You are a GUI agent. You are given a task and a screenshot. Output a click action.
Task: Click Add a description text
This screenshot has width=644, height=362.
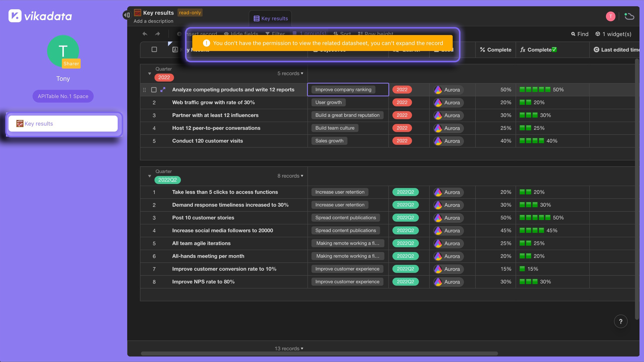[153, 21]
